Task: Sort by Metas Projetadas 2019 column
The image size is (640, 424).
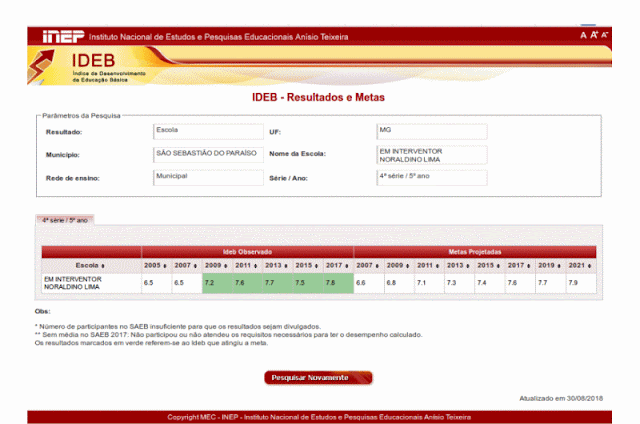Action: click(x=550, y=265)
